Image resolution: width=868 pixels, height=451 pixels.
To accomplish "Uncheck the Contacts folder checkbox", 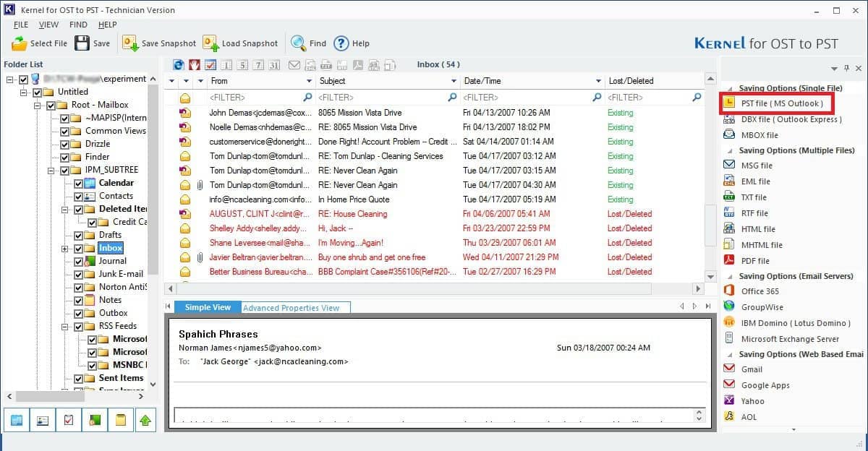I will pos(79,197).
